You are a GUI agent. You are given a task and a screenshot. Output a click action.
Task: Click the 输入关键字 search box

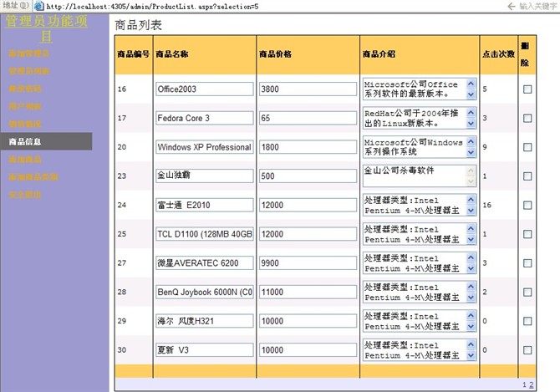point(538,6)
